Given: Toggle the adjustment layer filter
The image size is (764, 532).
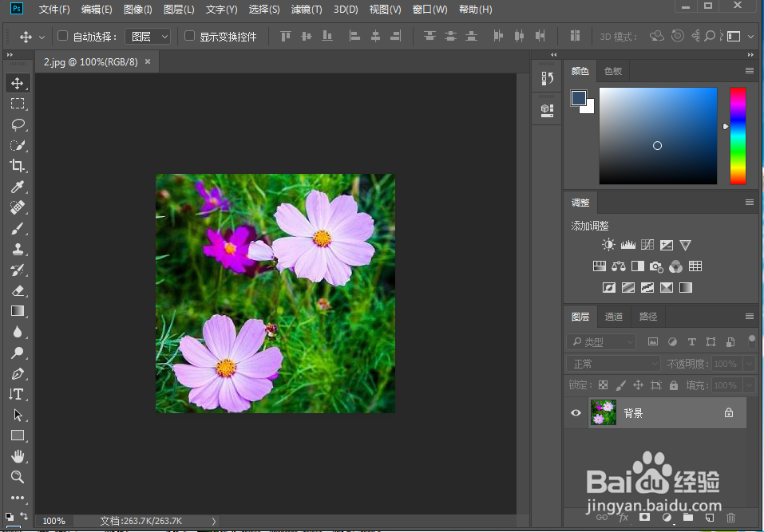Looking at the screenshot, I should click(672, 341).
